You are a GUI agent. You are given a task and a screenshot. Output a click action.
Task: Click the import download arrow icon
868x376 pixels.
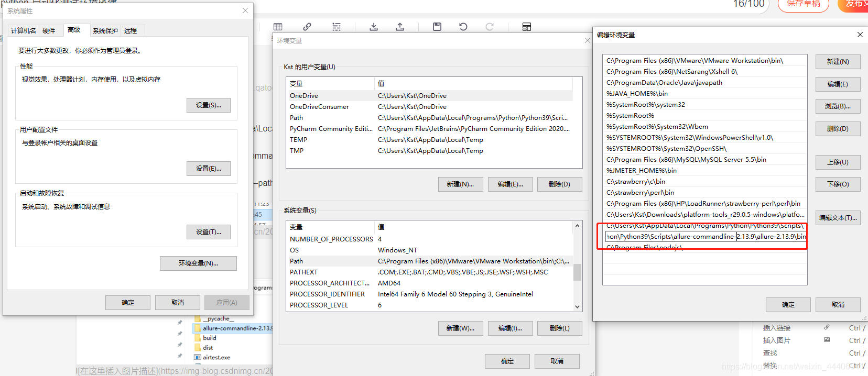coord(374,27)
